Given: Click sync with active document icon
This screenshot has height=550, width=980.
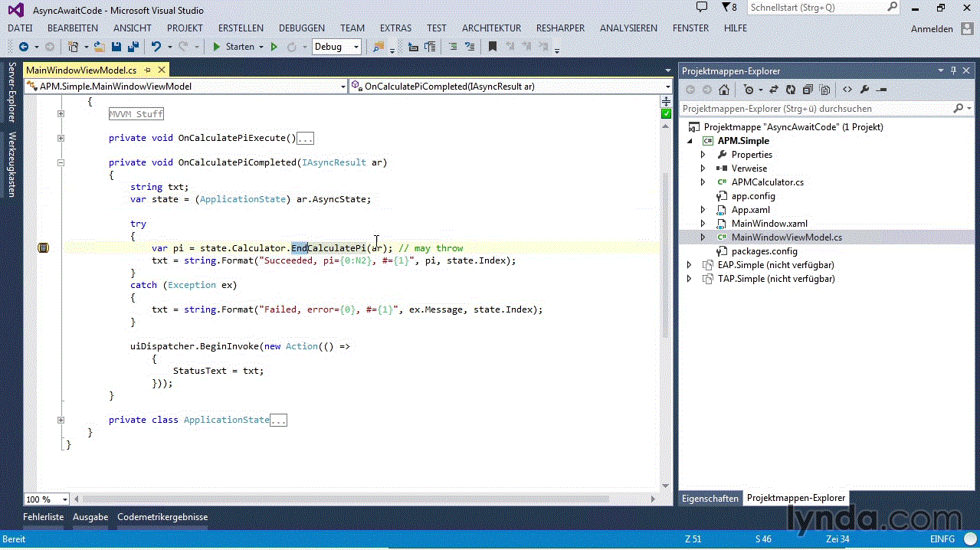Looking at the screenshot, I should tap(774, 90).
